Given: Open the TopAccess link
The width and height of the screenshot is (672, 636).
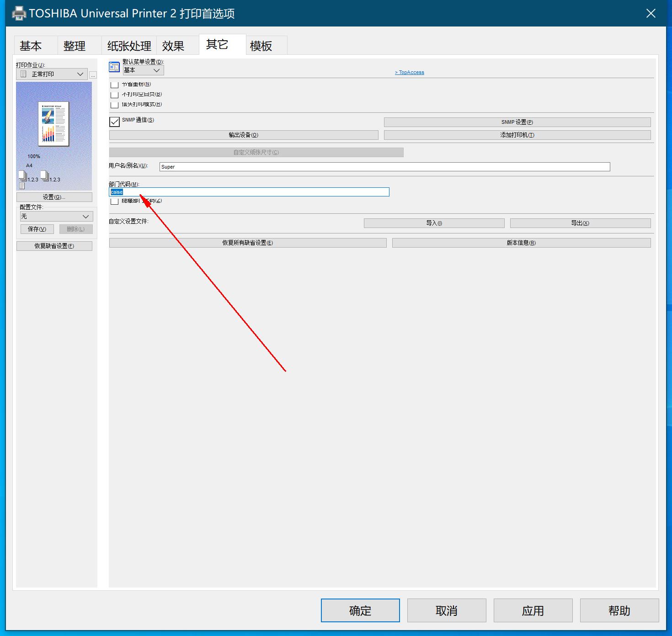Looking at the screenshot, I should pyautogui.click(x=410, y=72).
